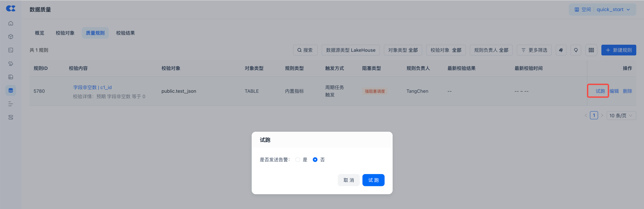Click the home icon in sidebar
This screenshot has width=644, height=209.
[x=11, y=23]
